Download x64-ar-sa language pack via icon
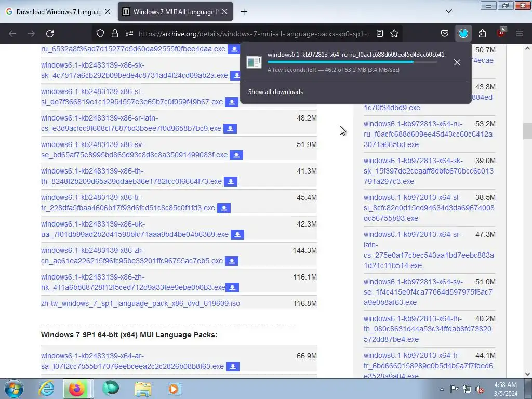Screen dimensions: 532x399 pyautogui.click(x=233, y=366)
